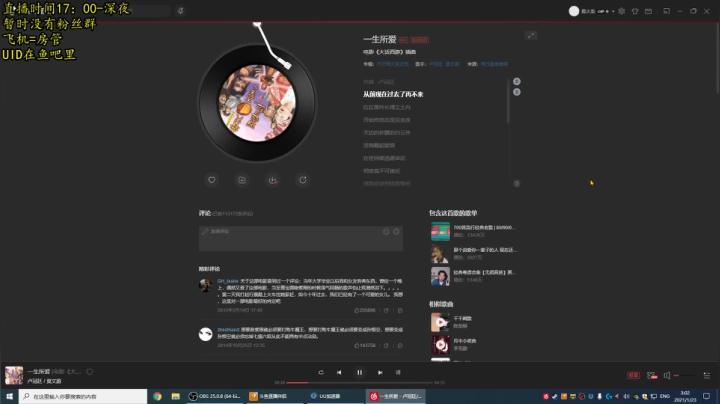Pause the currently playing song
This screenshot has width=720, height=404.
pyautogui.click(x=360, y=372)
